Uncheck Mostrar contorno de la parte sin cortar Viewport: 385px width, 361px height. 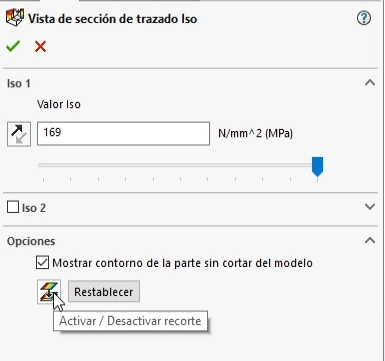click(42, 263)
